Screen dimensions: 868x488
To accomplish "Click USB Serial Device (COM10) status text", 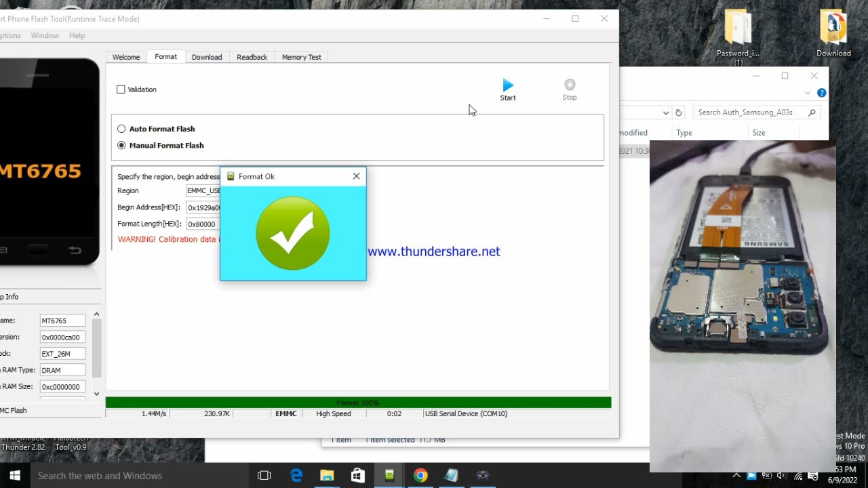I will point(466,413).
